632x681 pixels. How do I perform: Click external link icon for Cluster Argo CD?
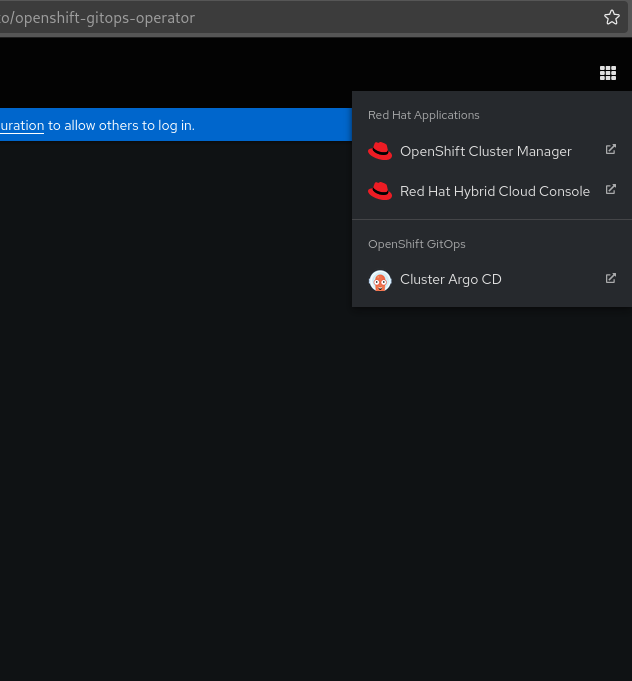(x=611, y=278)
